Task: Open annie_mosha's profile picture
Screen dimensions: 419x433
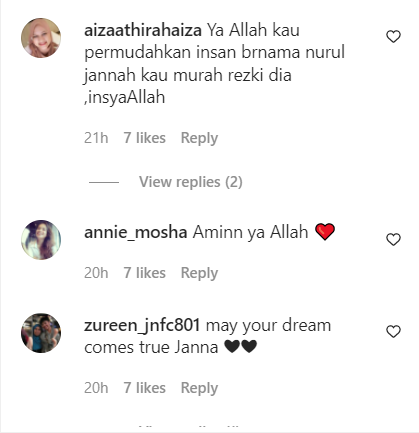Action: click(41, 240)
